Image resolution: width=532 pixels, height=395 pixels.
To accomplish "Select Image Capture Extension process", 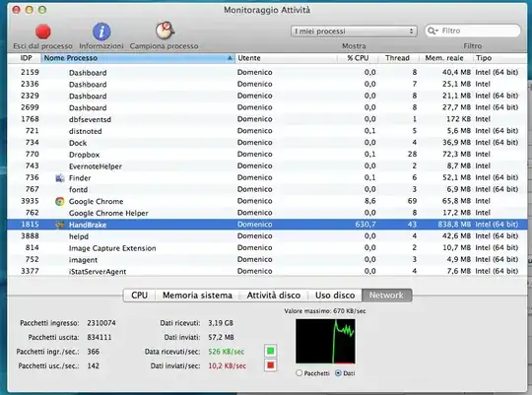I will click(x=112, y=248).
